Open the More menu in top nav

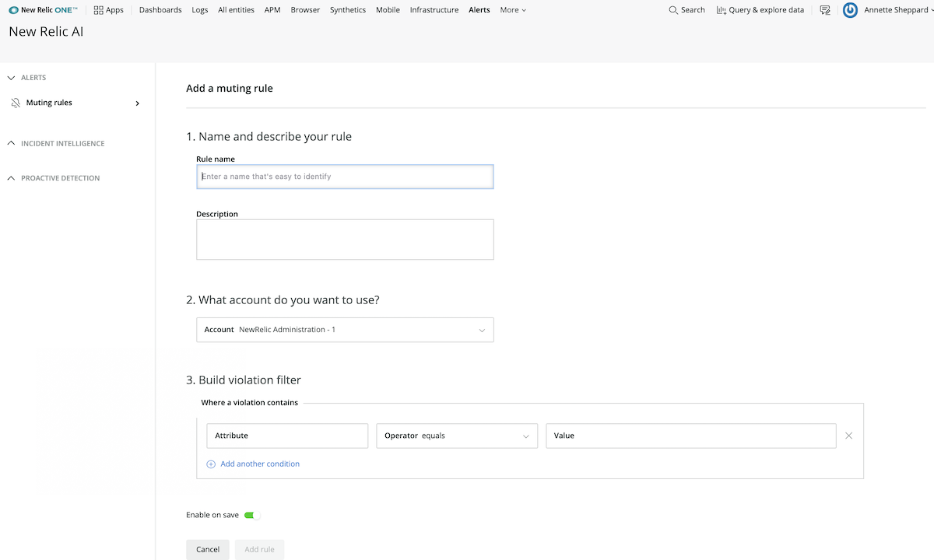point(513,10)
